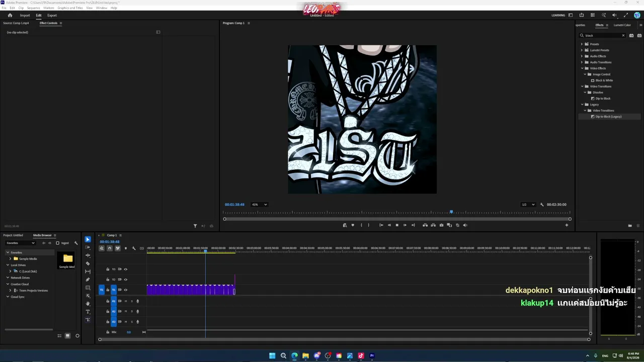Click the Home icon in header
The width and height of the screenshot is (644, 362).
coord(10,15)
